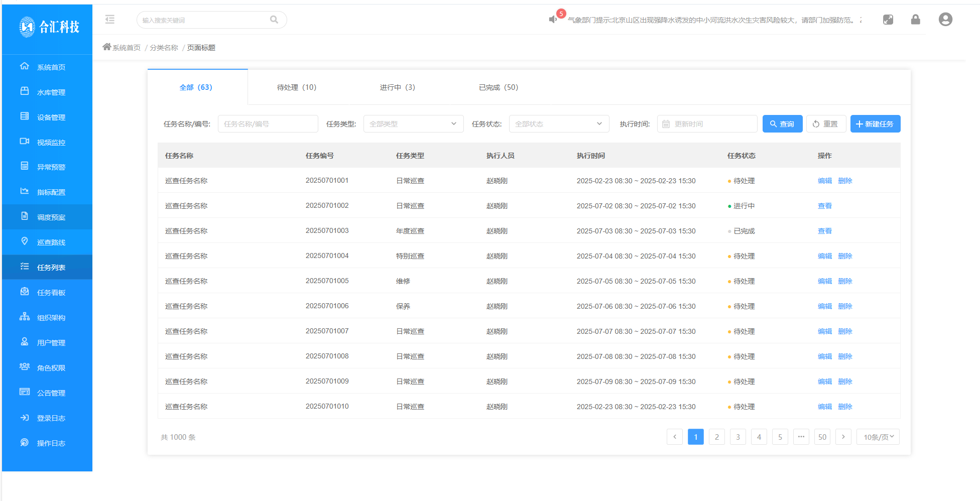Viewport: 980px width, 501px height.
Task: Collapse the sidebar with the menu fold icon
Action: pos(110,20)
